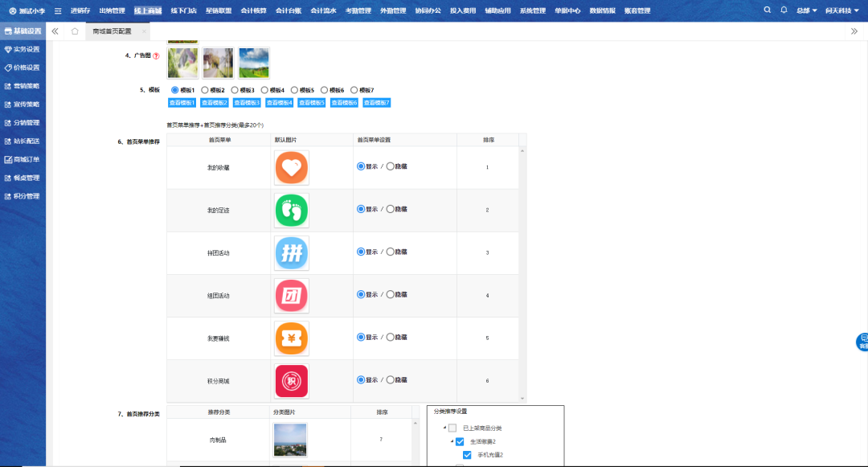Click the orange heart icon for 我的收藏
Screen dimensions: 868x467
(292, 167)
